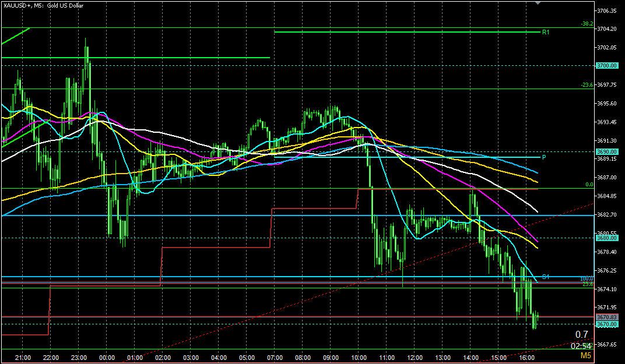Click the 10:00 mark on time axis
Image resolution: width=625 pixels, height=364 pixels.
(x=359, y=358)
